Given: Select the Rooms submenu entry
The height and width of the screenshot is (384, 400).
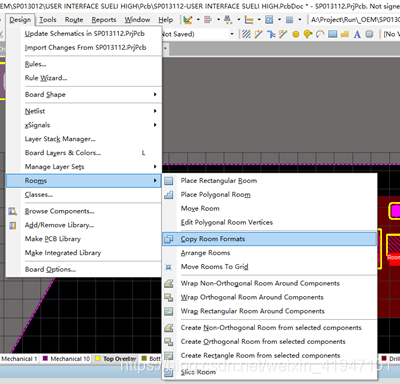Looking at the screenshot, I should coord(83,181).
